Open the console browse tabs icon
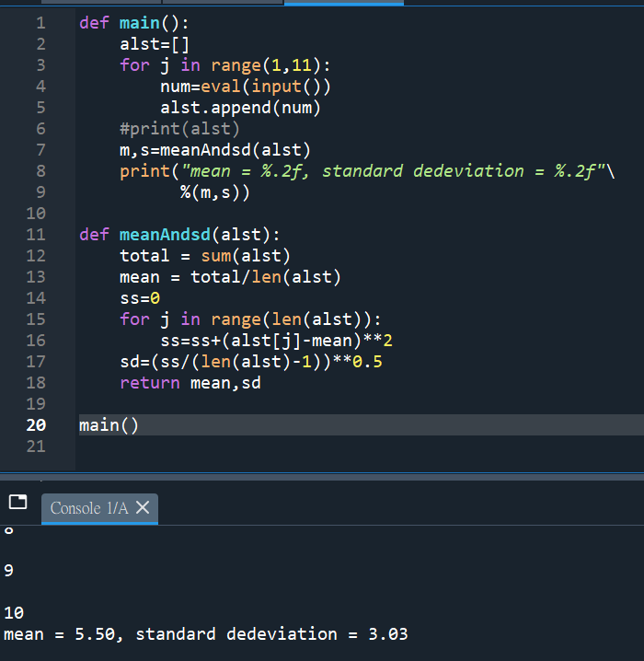The height and width of the screenshot is (661, 644). tap(17, 503)
